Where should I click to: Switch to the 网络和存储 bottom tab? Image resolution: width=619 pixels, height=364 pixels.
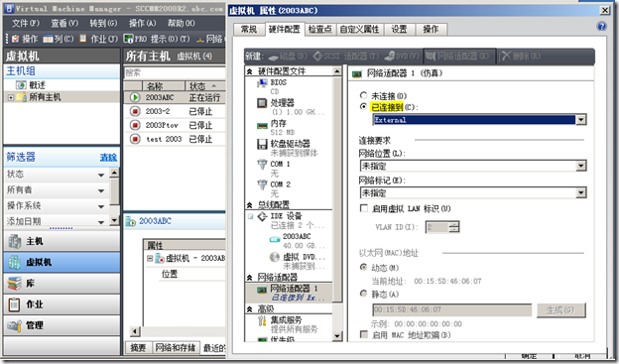(x=176, y=347)
